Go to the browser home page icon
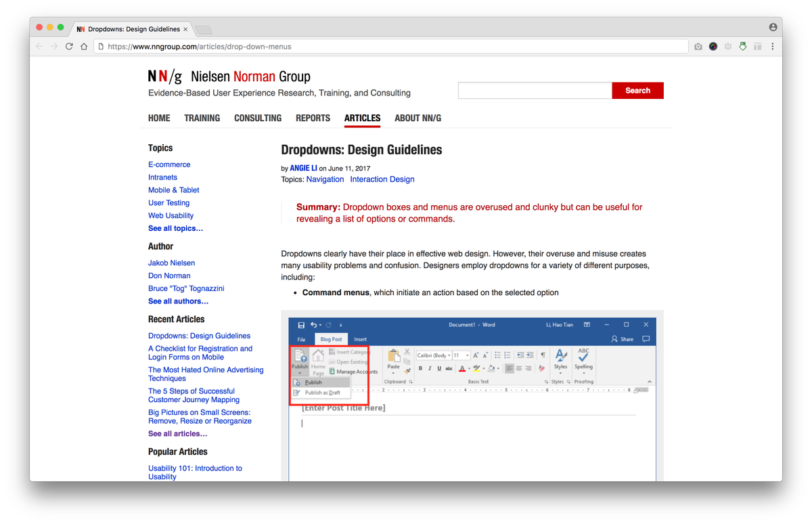812x524 pixels. click(84, 47)
